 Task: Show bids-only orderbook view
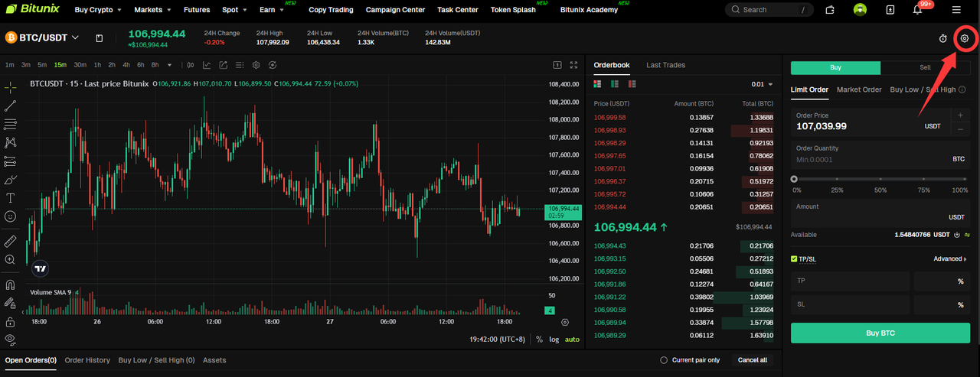point(616,84)
